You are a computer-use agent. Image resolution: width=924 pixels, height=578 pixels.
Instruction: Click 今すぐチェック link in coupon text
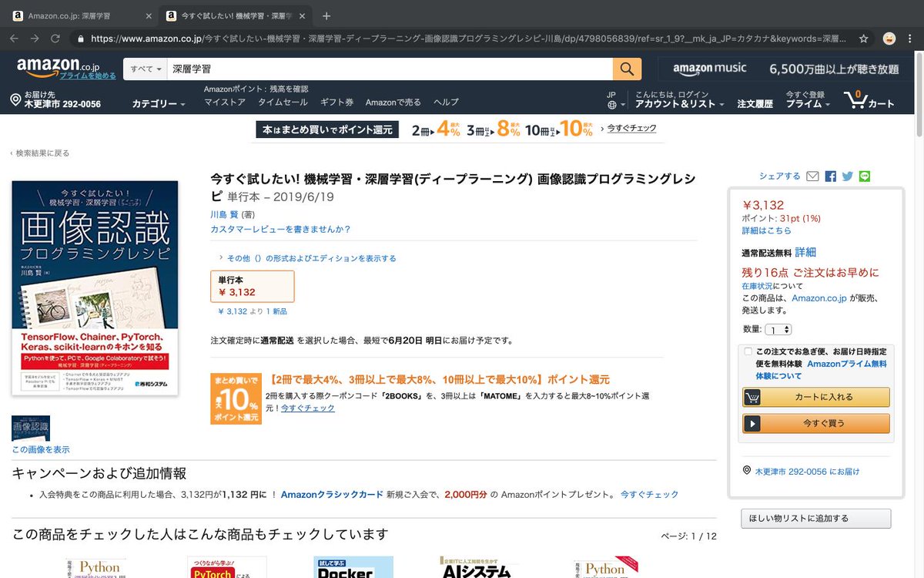[308, 408]
